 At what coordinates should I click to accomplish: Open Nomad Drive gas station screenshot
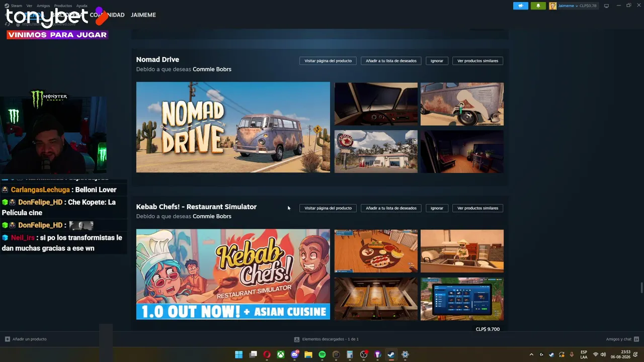(x=376, y=151)
